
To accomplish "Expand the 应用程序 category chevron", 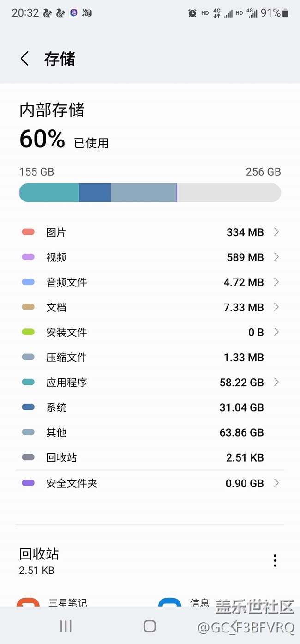I will click(x=276, y=382).
